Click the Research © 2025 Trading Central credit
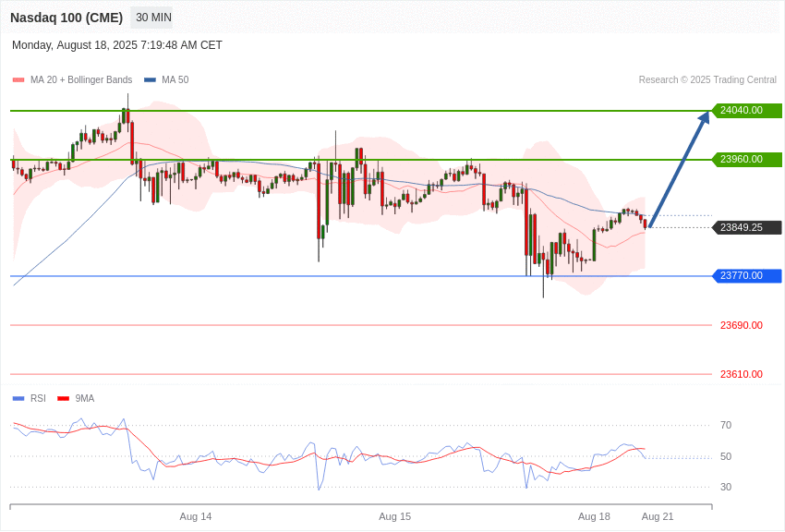 (x=707, y=79)
